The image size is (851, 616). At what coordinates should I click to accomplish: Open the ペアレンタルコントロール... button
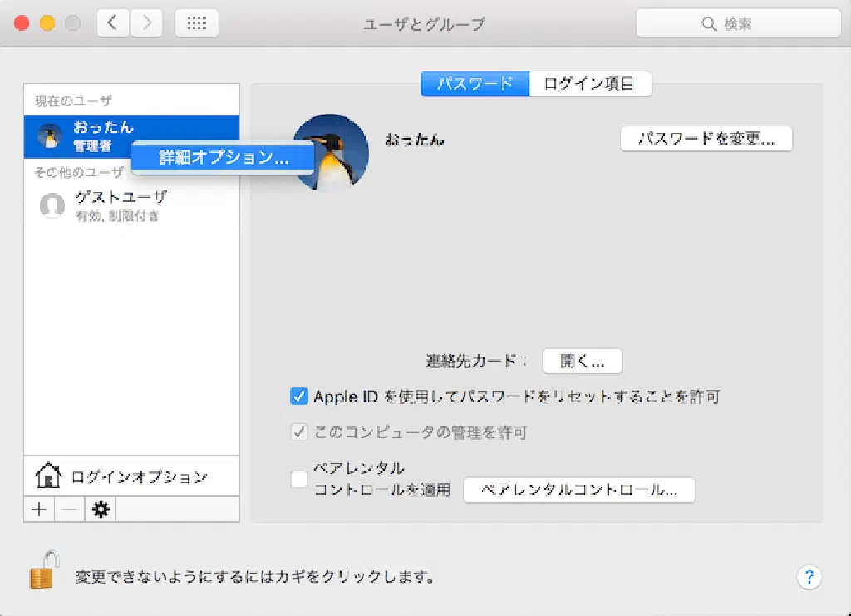coord(578,490)
